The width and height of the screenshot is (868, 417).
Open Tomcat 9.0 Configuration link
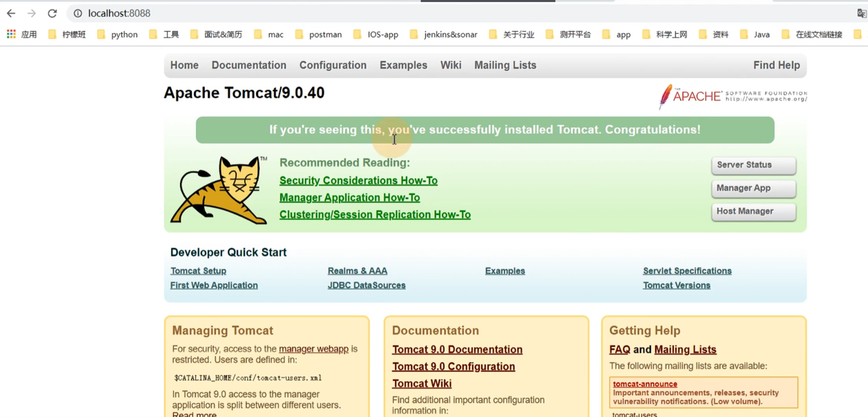tap(453, 366)
